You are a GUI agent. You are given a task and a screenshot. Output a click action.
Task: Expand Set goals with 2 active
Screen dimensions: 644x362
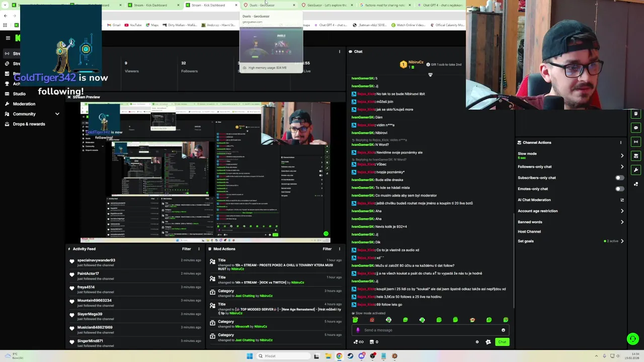(x=622, y=241)
